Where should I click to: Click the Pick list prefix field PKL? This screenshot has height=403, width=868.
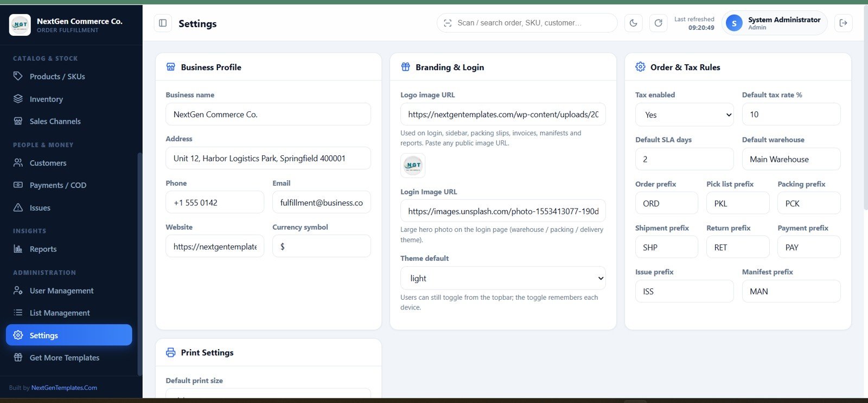738,203
